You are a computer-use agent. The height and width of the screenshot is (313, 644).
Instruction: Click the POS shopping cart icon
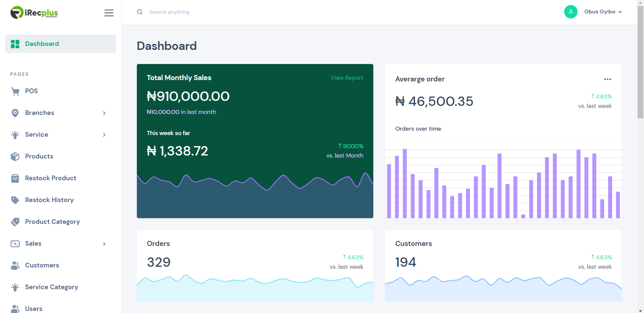coord(15,91)
